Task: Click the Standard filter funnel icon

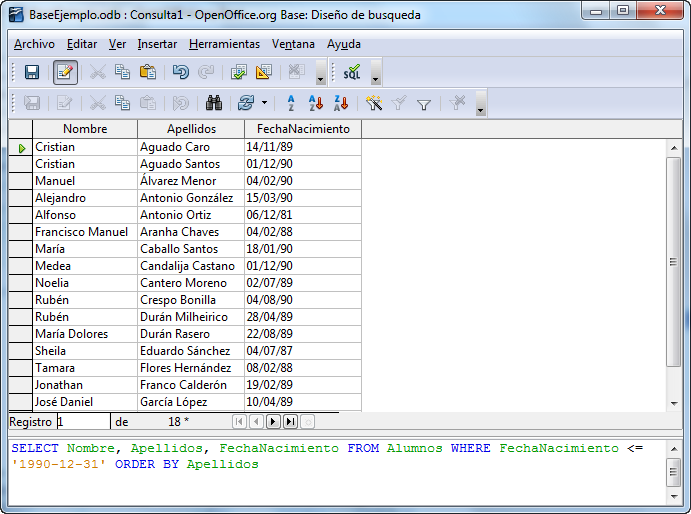Action: (424, 104)
